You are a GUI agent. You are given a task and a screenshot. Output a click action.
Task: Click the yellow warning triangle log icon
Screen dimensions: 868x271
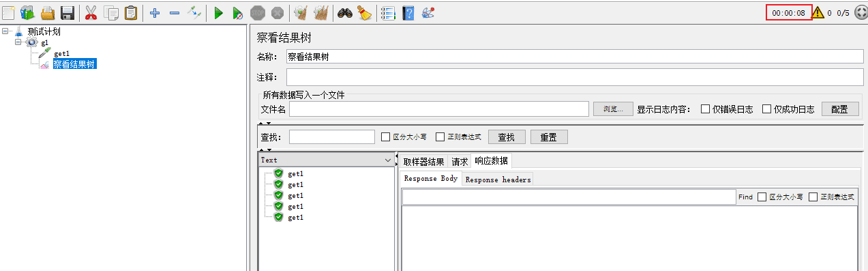[818, 12]
